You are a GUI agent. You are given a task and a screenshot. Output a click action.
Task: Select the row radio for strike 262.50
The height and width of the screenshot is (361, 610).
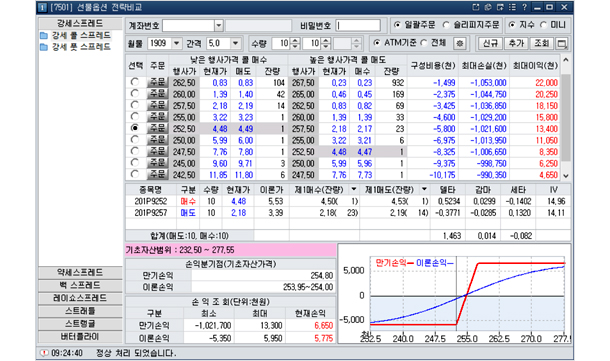click(x=135, y=82)
